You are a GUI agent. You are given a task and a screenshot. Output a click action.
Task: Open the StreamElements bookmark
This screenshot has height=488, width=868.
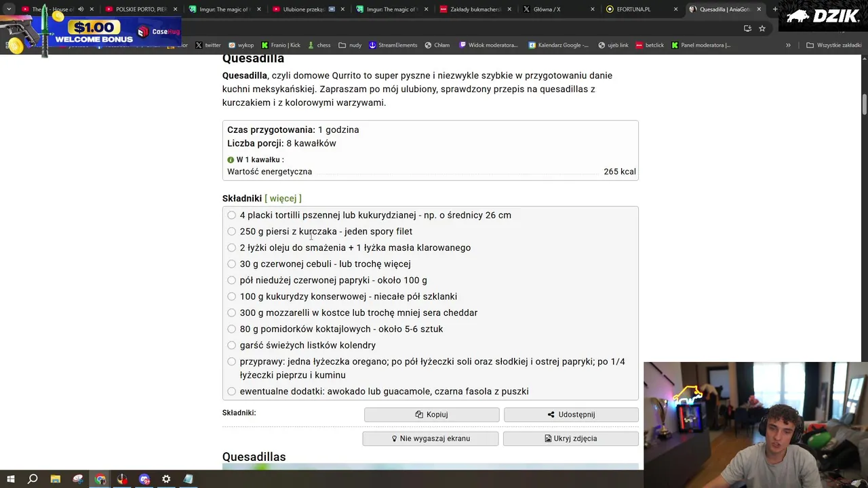[x=393, y=45]
